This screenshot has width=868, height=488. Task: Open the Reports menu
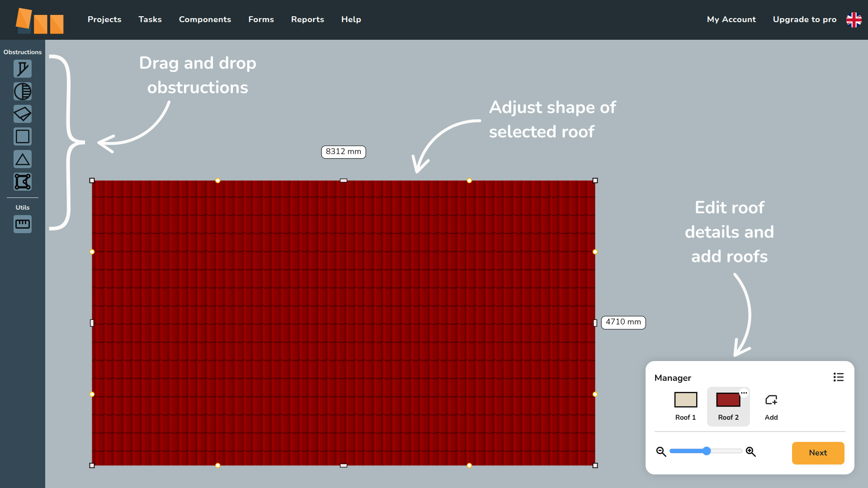point(307,19)
